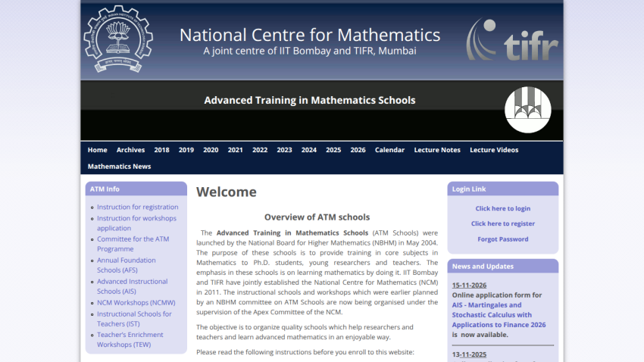Open Annual Foundation Schools (AFS) link
The height and width of the screenshot is (362, 644).
(x=126, y=265)
